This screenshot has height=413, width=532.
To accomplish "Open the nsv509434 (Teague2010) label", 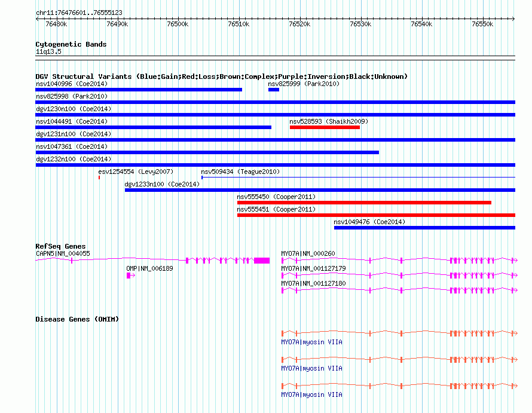I will [240, 172].
